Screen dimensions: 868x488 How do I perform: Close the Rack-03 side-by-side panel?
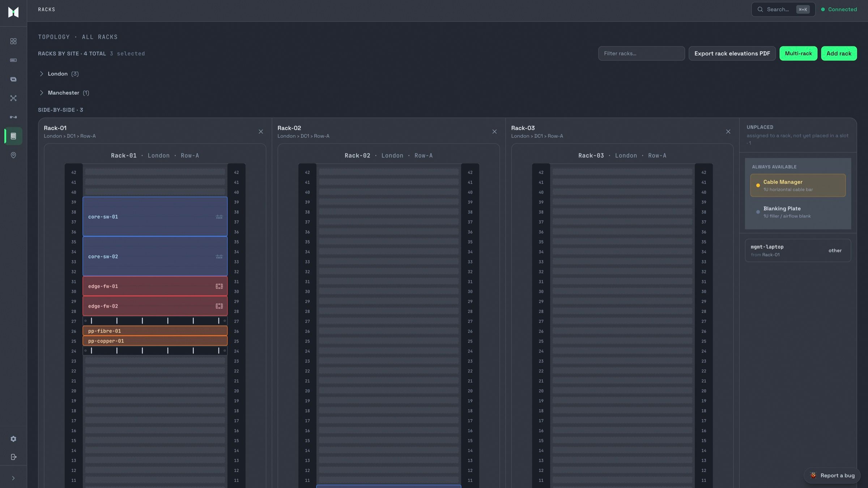coord(728,132)
